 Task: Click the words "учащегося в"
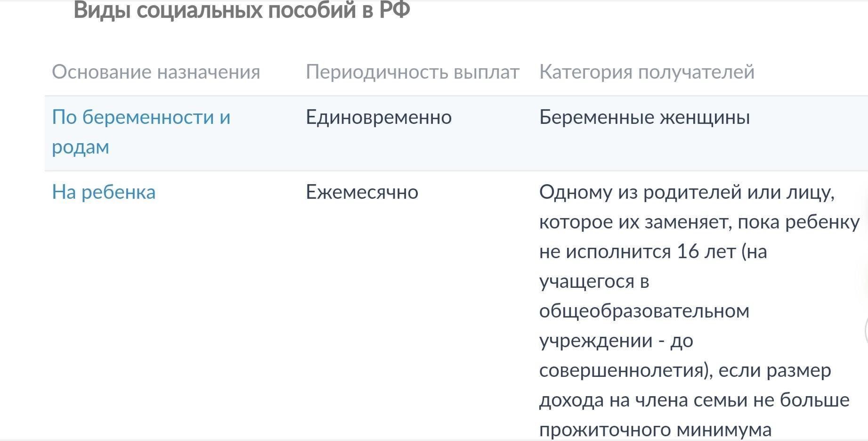click(x=594, y=281)
